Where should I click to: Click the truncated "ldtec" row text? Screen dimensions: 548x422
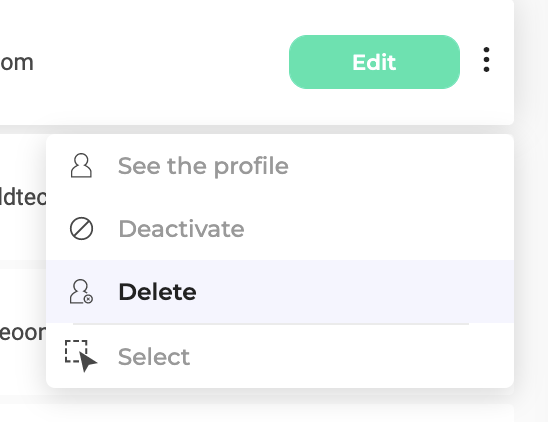click(23, 197)
